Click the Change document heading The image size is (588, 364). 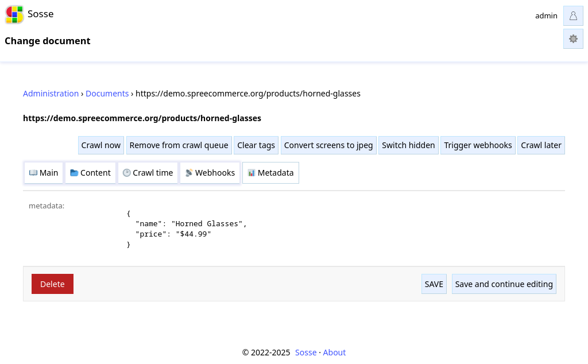click(47, 41)
